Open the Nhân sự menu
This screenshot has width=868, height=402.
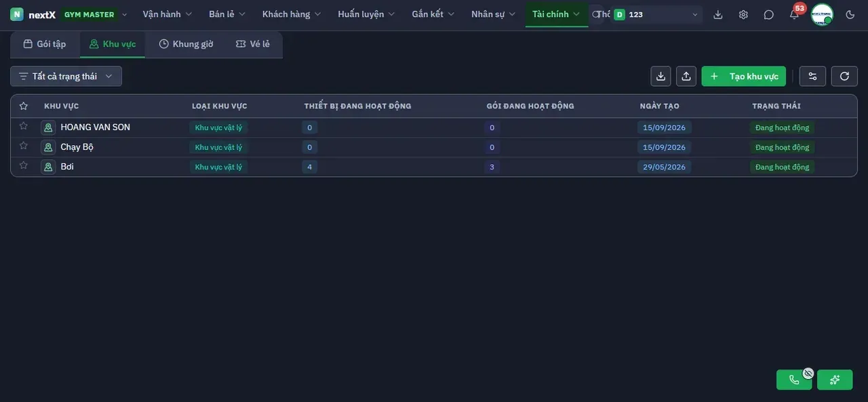click(493, 14)
